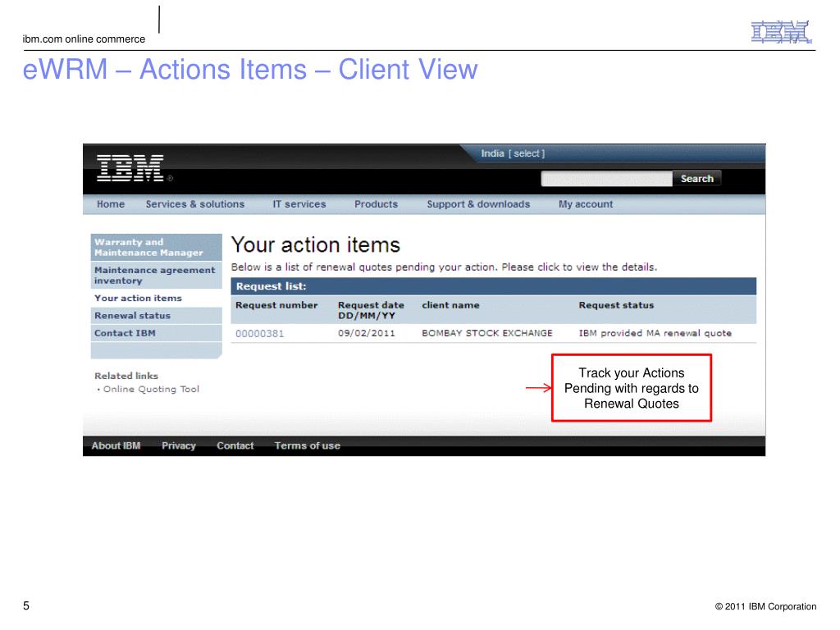This screenshot has height=630, width=840.
Task: Open the Online Quoting Tool link
Action: coord(151,389)
